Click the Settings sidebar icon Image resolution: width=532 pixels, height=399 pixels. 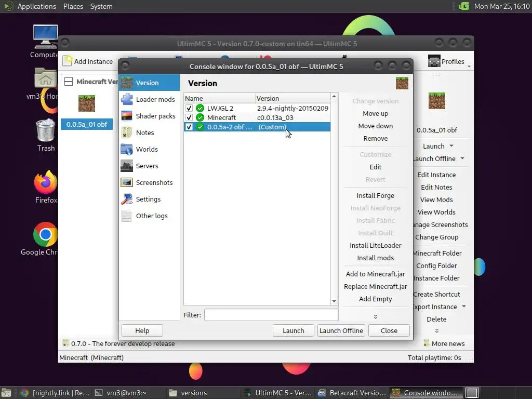[x=127, y=199]
